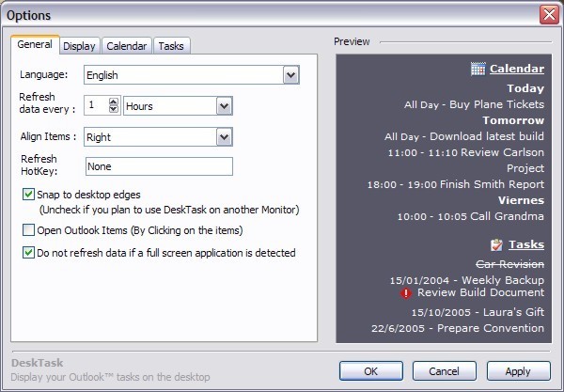This screenshot has height=392, width=564.
Task: Click '15/10/2005 - Laura's Gift' task
Action: coord(478,312)
